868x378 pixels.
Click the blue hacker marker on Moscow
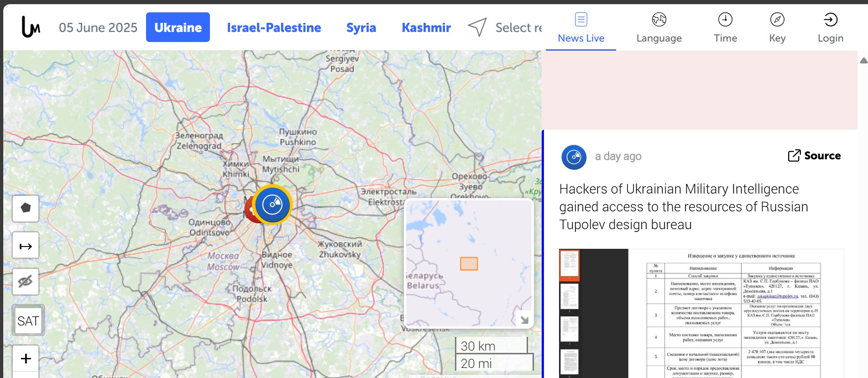[272, 205]
